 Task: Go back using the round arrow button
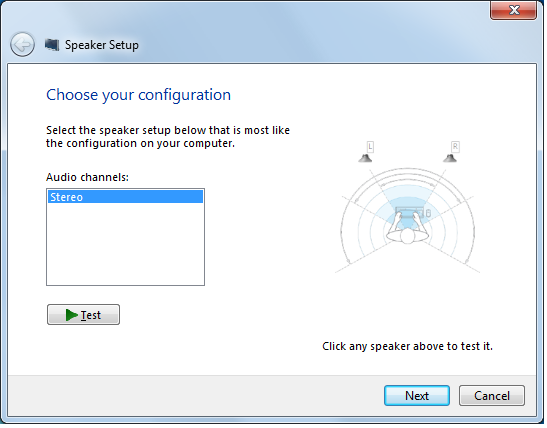[x=22, y=45]
